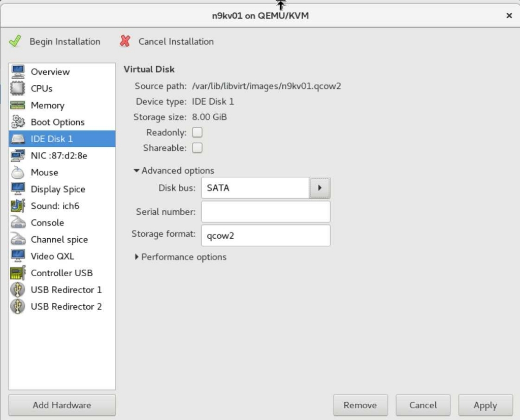The width and height of the screenshot is (520, 420).
Task: Open the CPUs hardware entry
Action: pos(62,88)
